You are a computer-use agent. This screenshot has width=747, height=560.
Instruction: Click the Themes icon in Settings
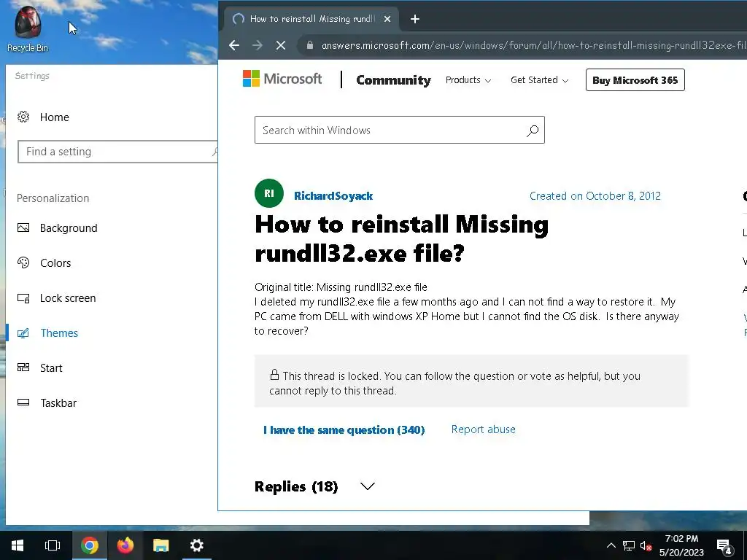click(x=23, y=332)
